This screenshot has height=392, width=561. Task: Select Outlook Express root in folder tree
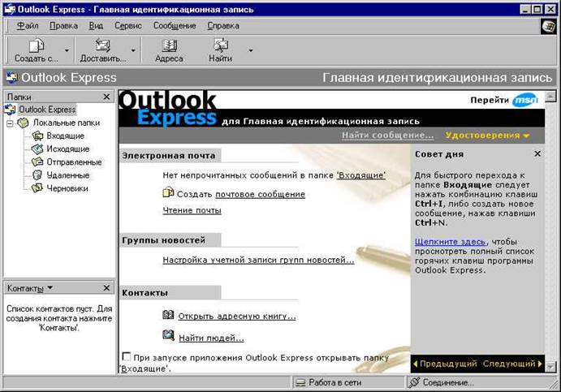click(47, 110)
